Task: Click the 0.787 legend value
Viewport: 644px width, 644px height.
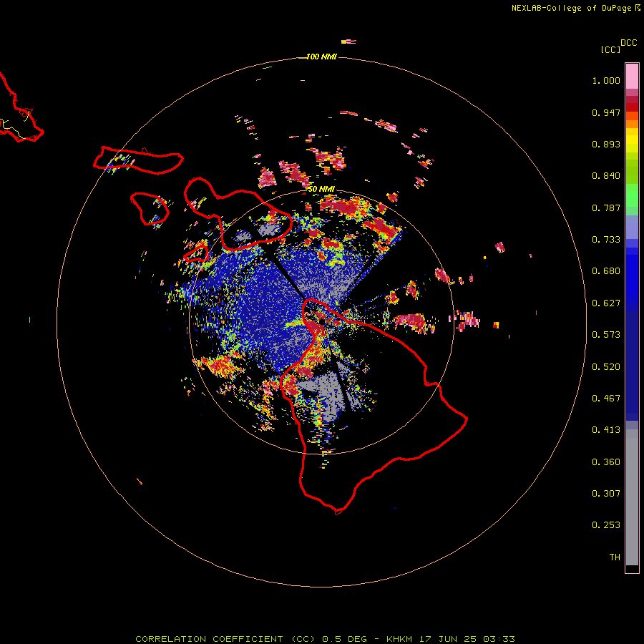Action: coord(606,208)
